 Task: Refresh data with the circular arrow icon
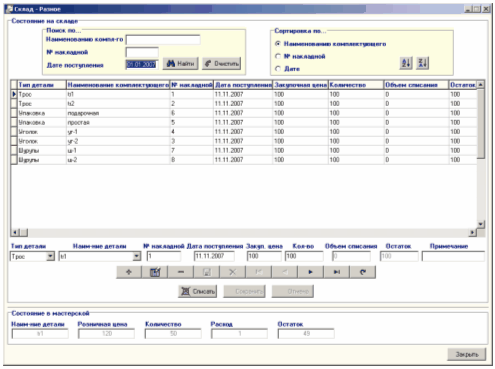pos(363,272)
